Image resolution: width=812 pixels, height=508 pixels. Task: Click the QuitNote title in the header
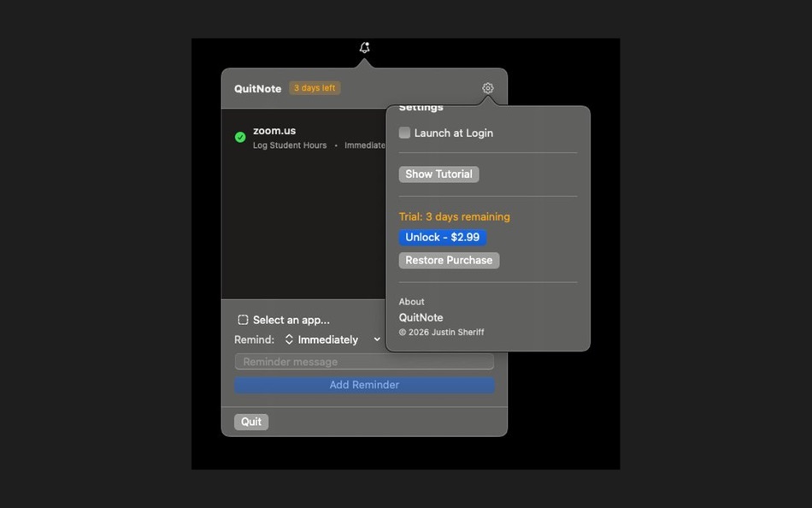pyautogui.click(x=256, y=88)
